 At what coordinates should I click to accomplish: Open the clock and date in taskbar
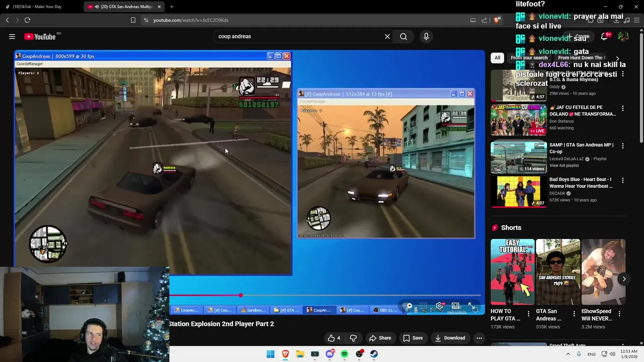(x=629, y=354)
